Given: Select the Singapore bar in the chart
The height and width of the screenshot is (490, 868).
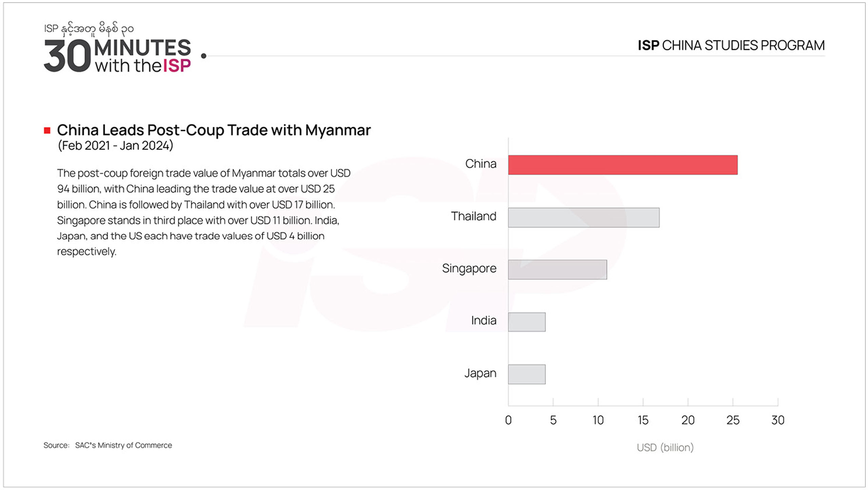Looking at the screenshot, I should pyautogui.click(x=557, y=270).
